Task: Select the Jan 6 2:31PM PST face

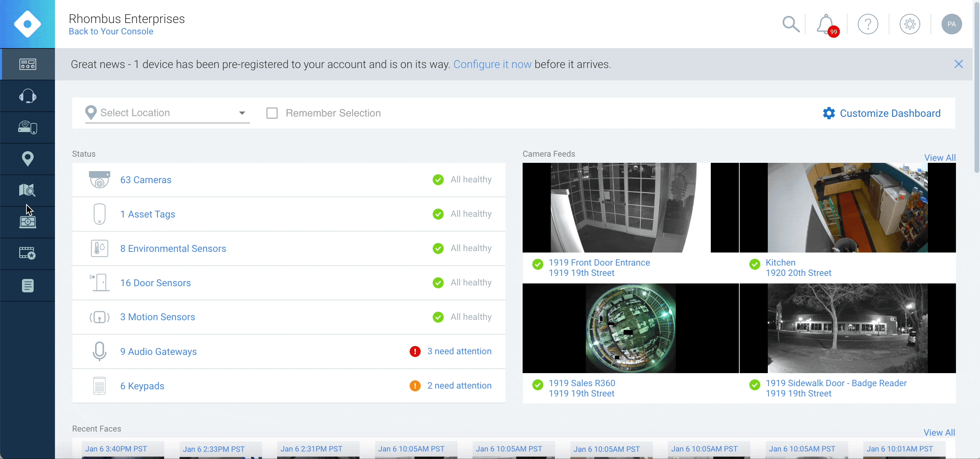Action: (x=318, y=450)
